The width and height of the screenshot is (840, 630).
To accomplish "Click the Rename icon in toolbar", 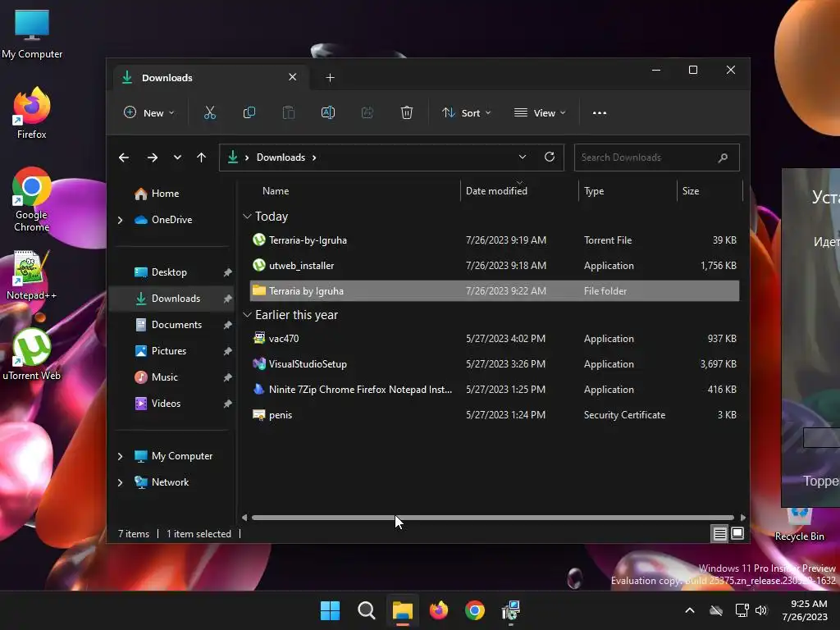I will pyautogui.click(x=328, y=112).
